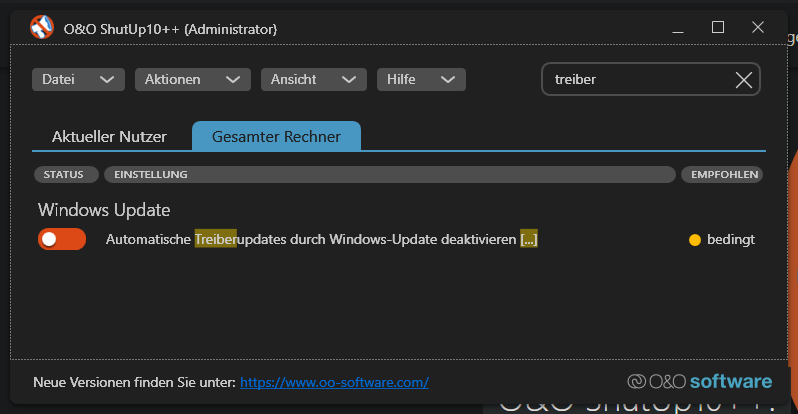Open the Datei dropdown menu
Viewport: 798px width, 414px height.
78,79
